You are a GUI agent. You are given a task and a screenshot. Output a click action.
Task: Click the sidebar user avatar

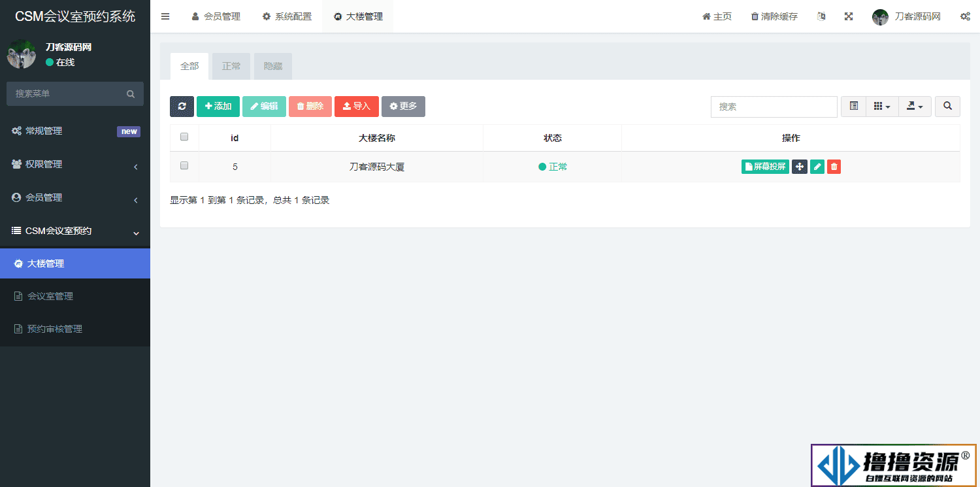tap(21, 54)
